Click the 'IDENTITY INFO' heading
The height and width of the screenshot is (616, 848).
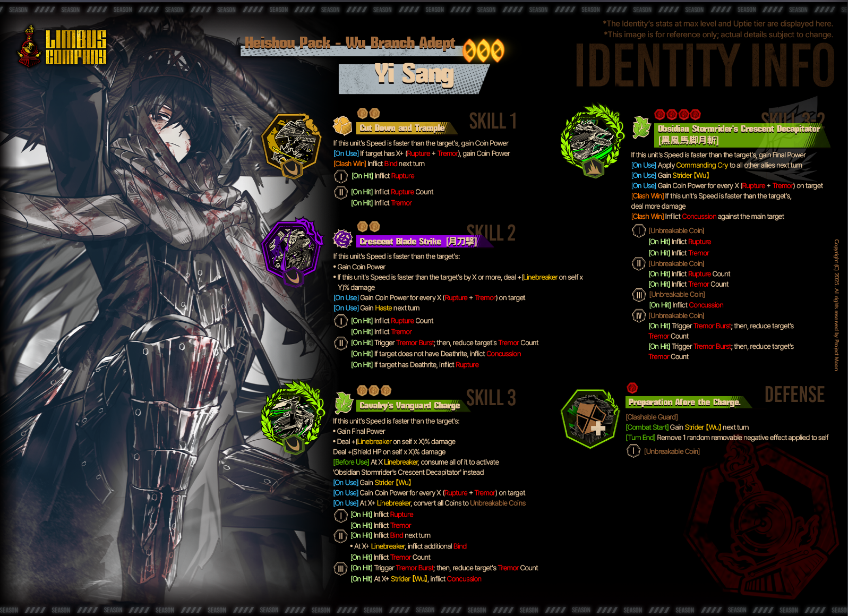coord(705,65)
